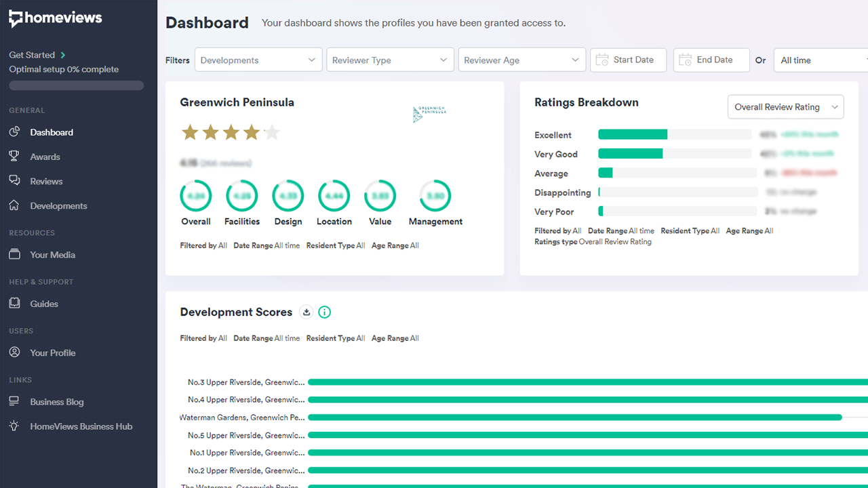Open Your Media page
The width and height of the screenshot is (868, 488).
[52, 255]
